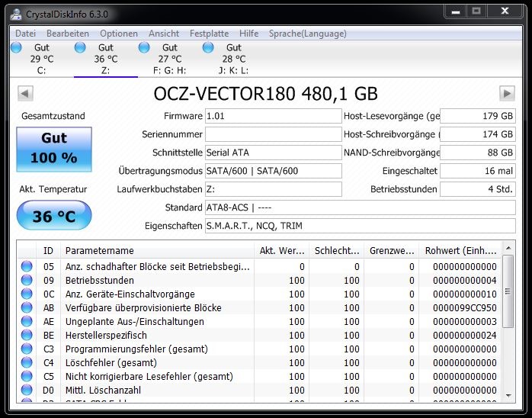Screen dimensions: 532x418
Task: Click Eingeschaltet value 16 mal
Action: click(x=478, y=171)
